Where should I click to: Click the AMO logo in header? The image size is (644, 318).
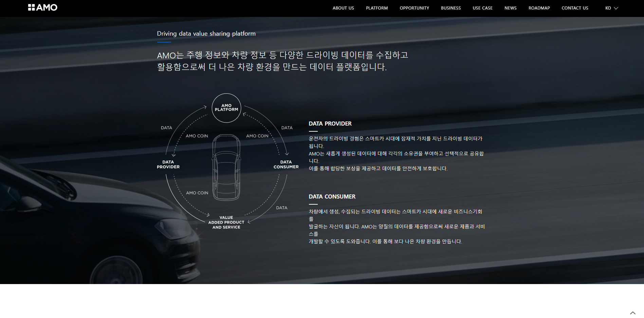click(x=43, y=7)
